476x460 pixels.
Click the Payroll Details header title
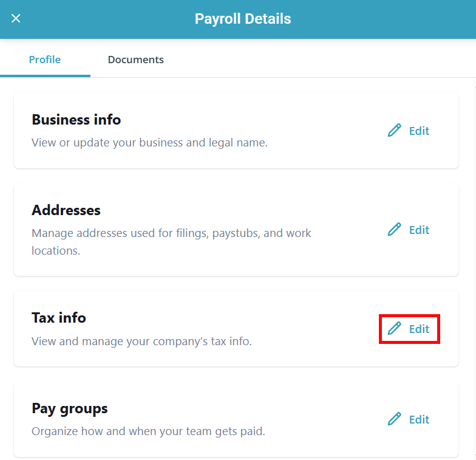click(x=243, y=19)
